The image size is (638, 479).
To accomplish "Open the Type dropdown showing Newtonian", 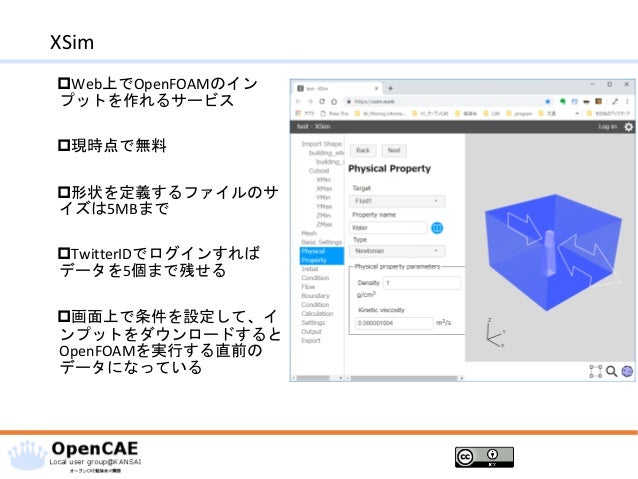I will pyautogui.click(x=397, y=251).
